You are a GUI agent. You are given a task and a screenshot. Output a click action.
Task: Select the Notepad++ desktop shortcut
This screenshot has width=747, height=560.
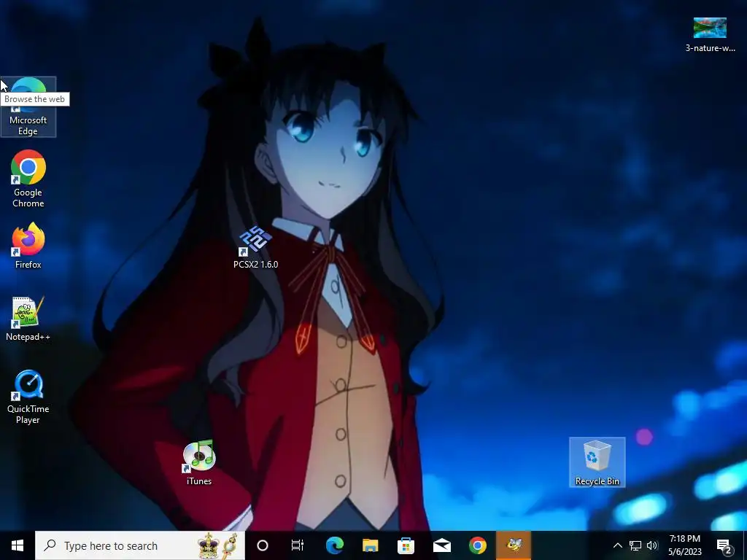[28, 319]
